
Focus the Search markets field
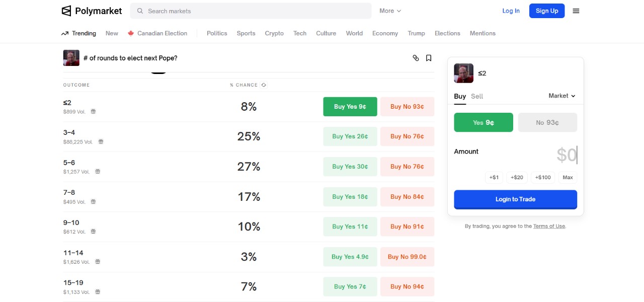251,11
